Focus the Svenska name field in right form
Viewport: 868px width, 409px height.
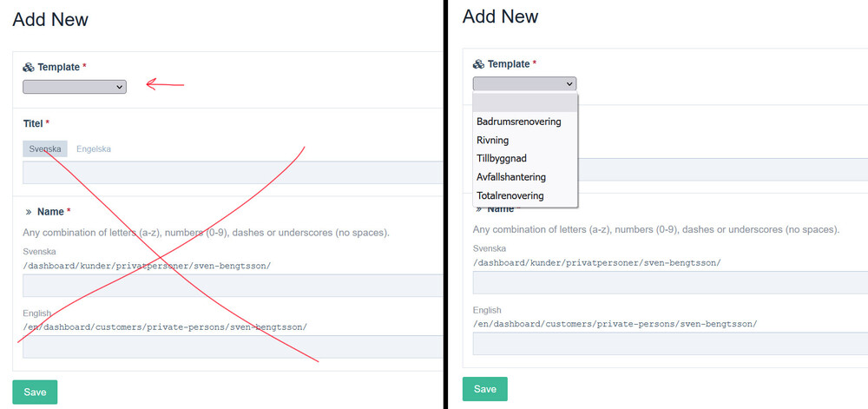670,282
